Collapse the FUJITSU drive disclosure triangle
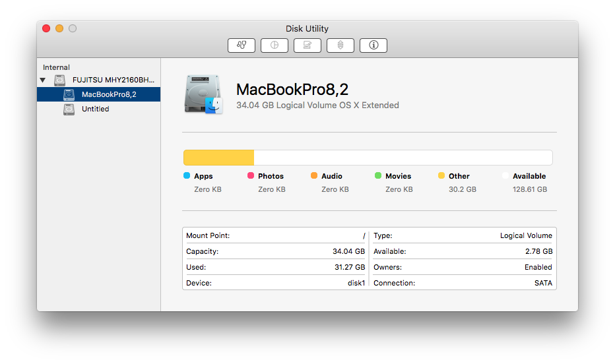The width and height of the screenshot is (615, 364). coord(43,80)
